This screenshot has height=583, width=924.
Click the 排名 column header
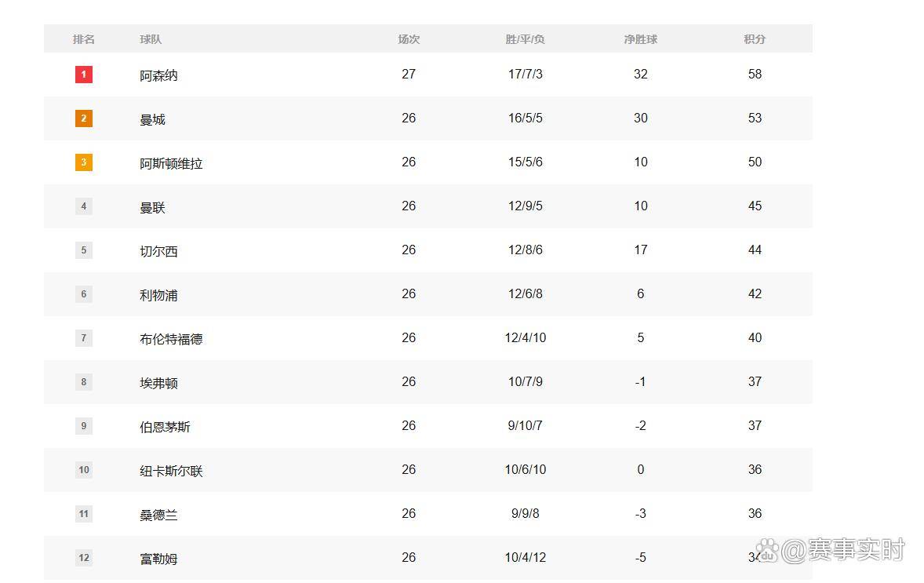(x=84, y=39)
